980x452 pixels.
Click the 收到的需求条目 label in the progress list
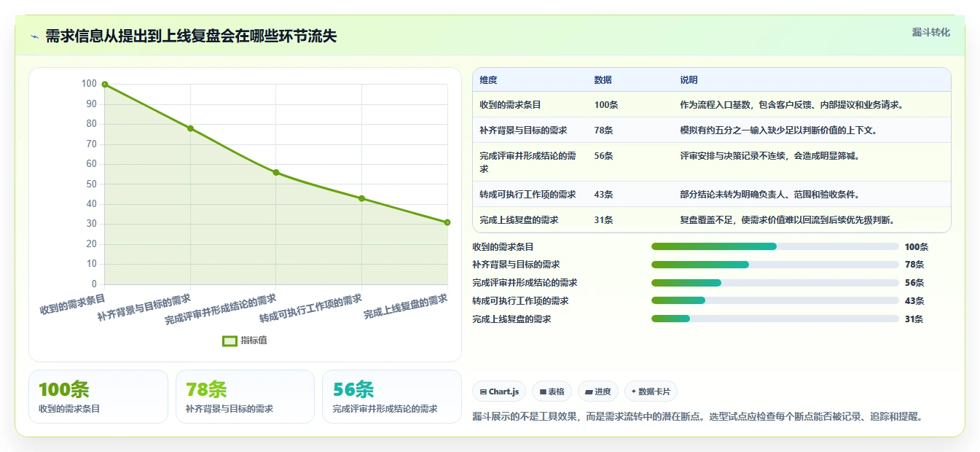click(x=503, y=247)
